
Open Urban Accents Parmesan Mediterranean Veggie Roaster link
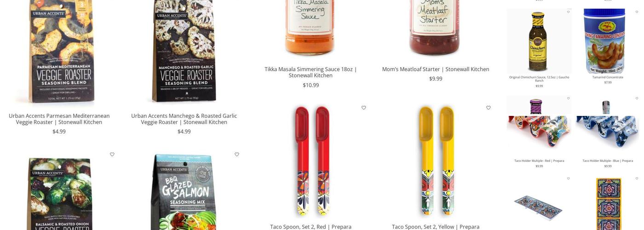tap(59, 119)
